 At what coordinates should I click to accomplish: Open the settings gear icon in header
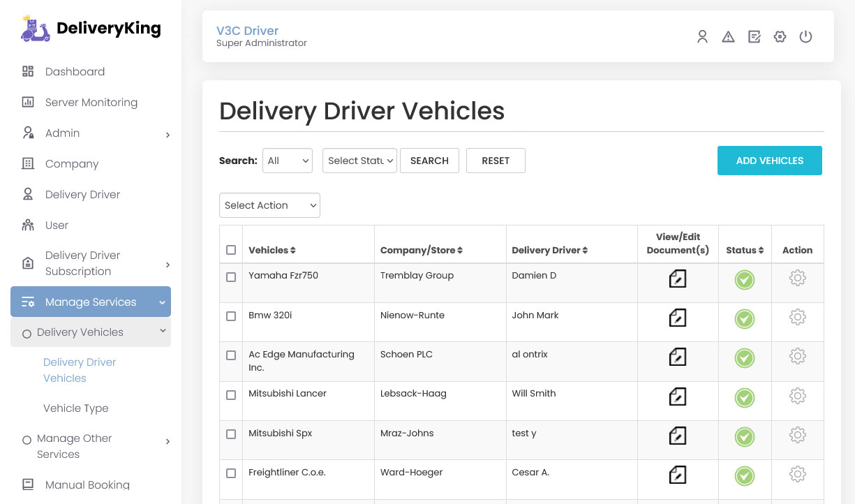coord(780,37)
